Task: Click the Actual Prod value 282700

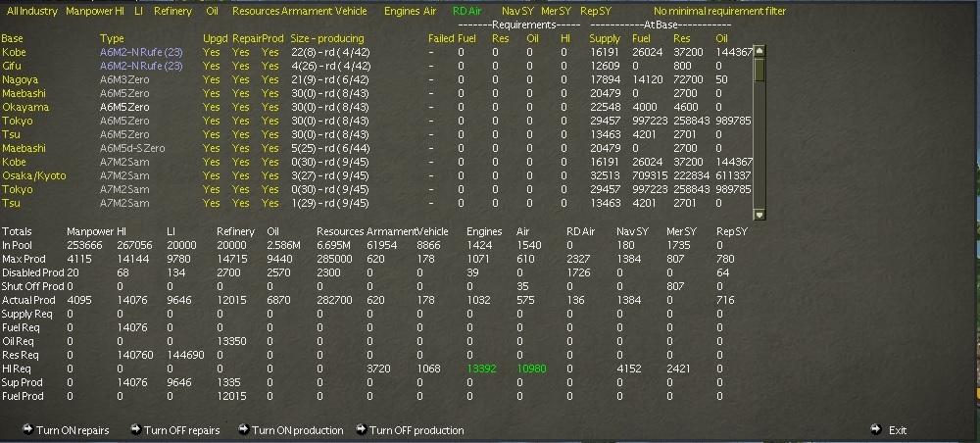Action: coord(334,300)
